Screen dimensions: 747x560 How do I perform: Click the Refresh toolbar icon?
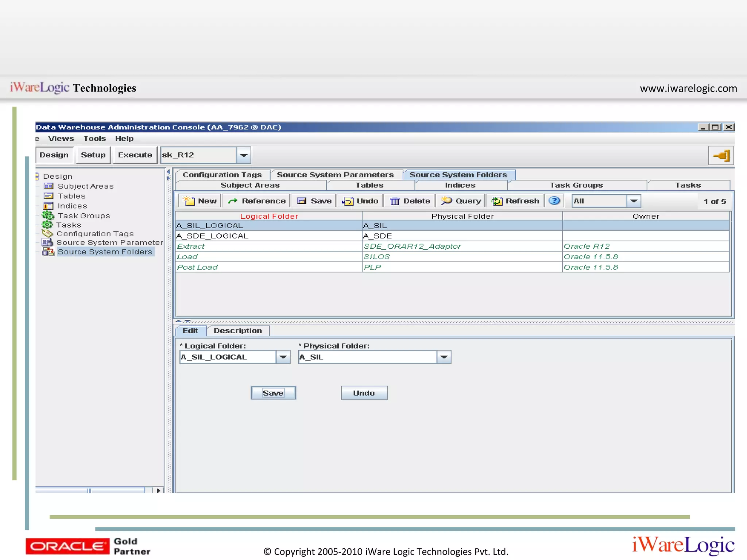pyautogui.click(x=496, y=201)
